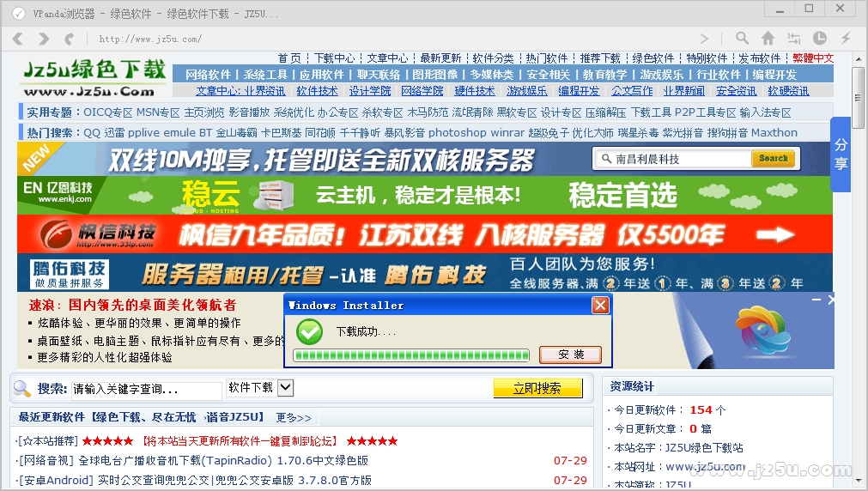Click the yellow 立即搜索 button

(x=537, y=388)
